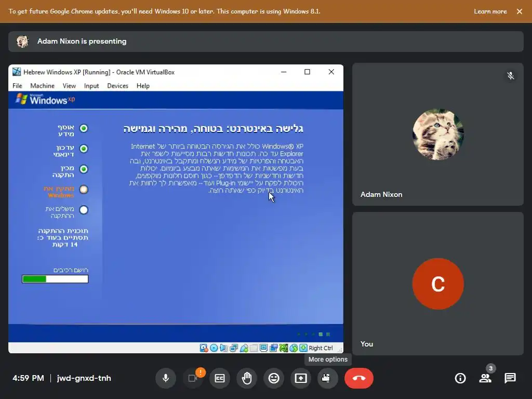Image resolution: width=532 pixels, height=399 pixels.
Task: Turn on the camera button
Action: tap(192, 378)
